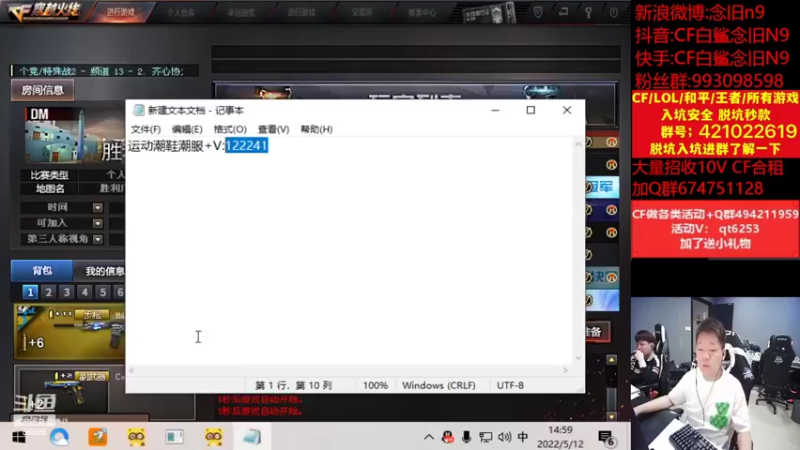Open the 交易所 tab in the game
This screenshot has height=450, width=800.
pyautogui.click(x=362, y=12)
